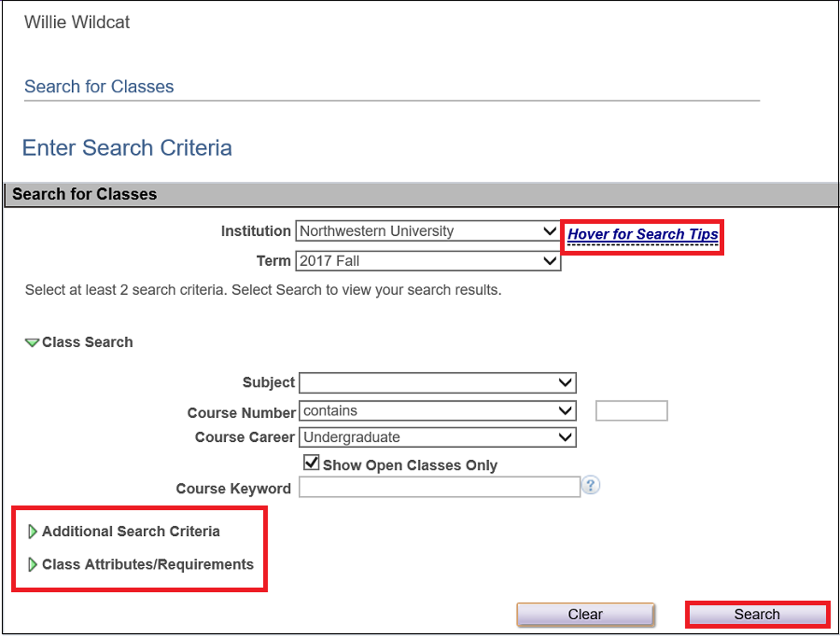The width and height of the screenshot is (840, 637).
Task: Open the Term dropdown showing 2017 Fall
Action: pos(428,261)
